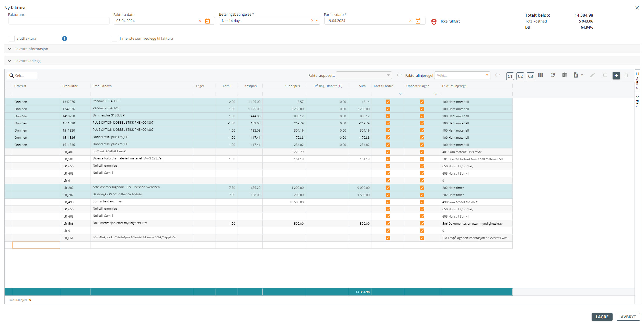This screenshot has height=326, width=644.
Task: Close the Ny faktura dialog
Action: (637, 8)
